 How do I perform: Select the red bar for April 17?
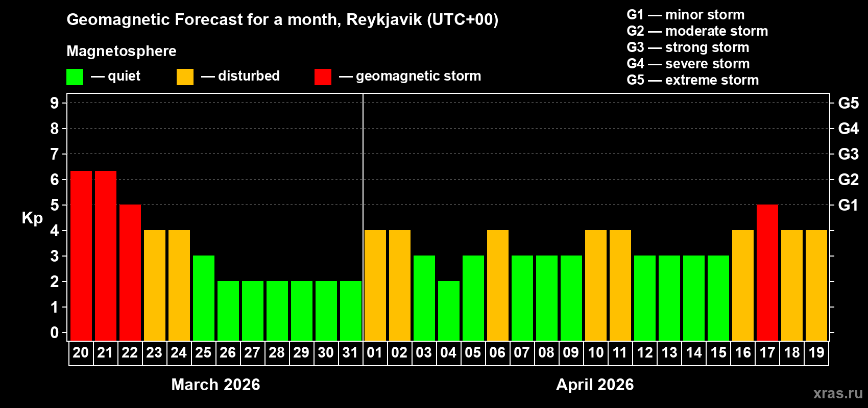[767, 272]
